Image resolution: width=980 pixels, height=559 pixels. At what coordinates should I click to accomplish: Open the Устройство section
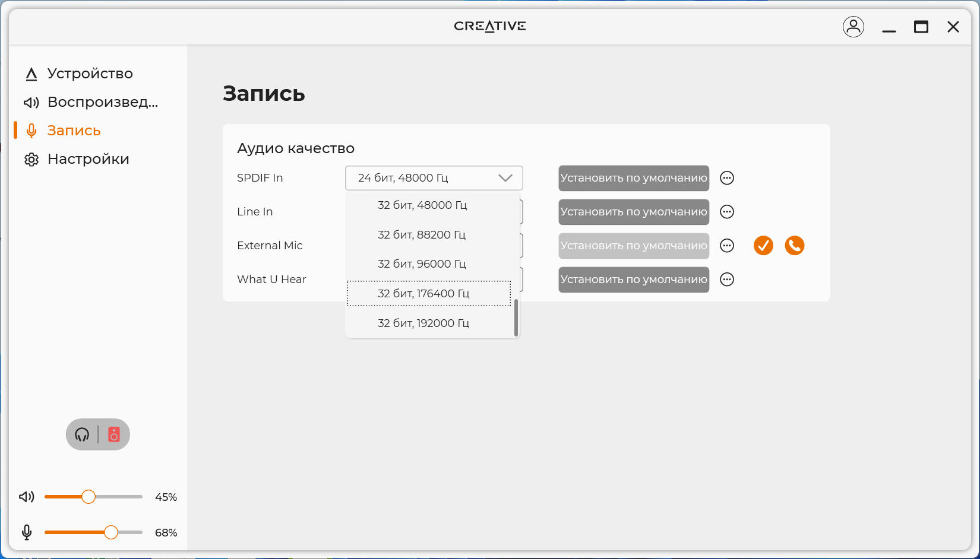pos(90,74)
